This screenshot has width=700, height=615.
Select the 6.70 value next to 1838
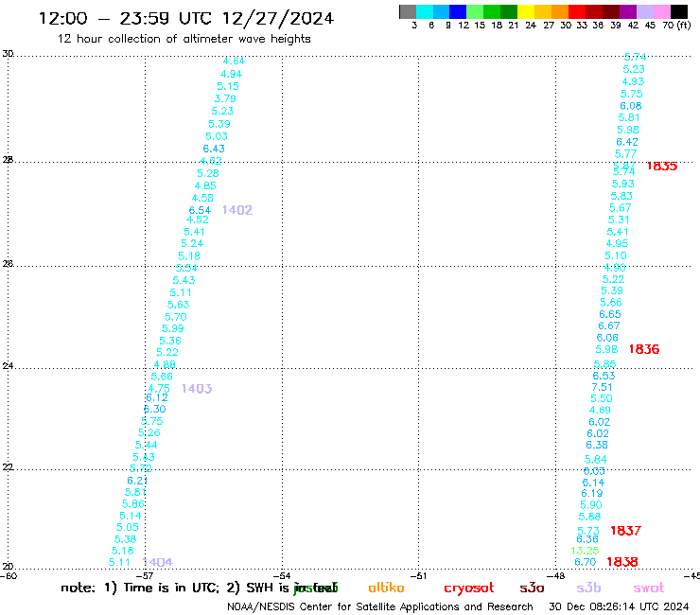[586, 562]
